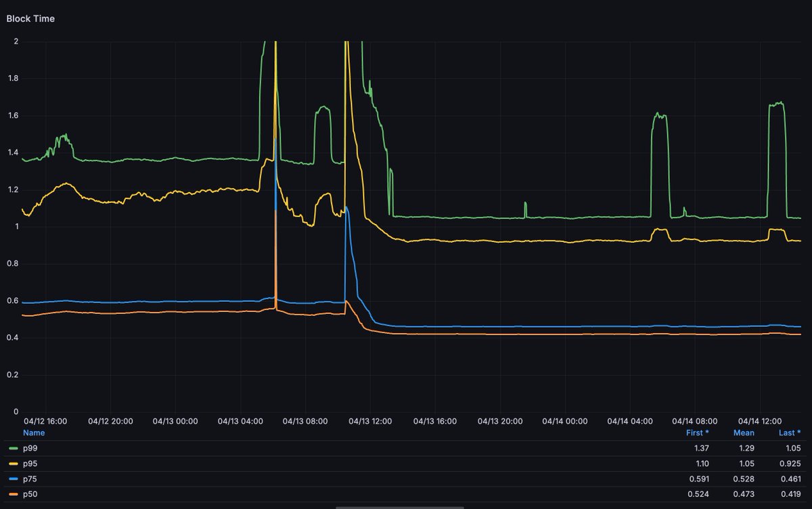Click the 04/13 00:00 x-axis label
The height and width of the screenshot is (509, 812).
(x=175, y=421)
